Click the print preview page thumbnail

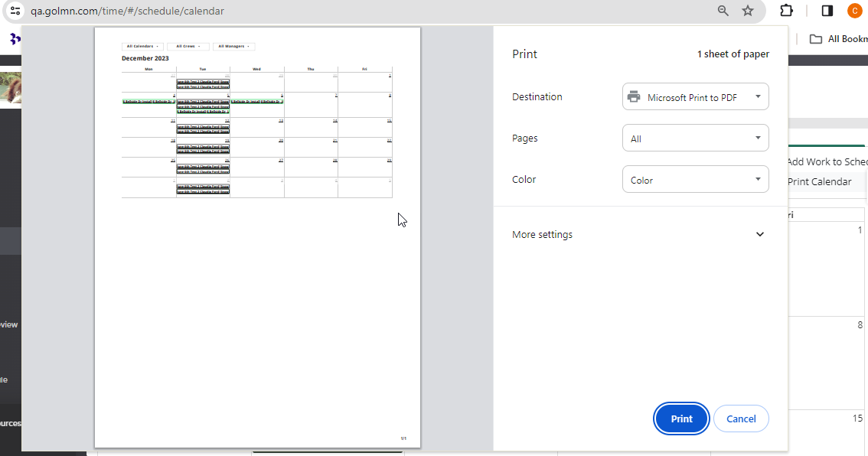[x=257, y=237]
